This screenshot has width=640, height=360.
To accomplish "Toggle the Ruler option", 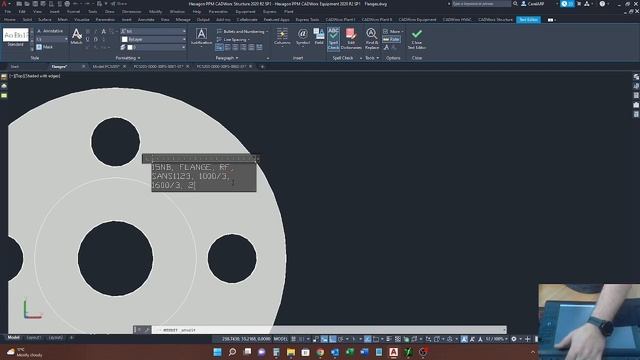I will [x=391, y=39].
